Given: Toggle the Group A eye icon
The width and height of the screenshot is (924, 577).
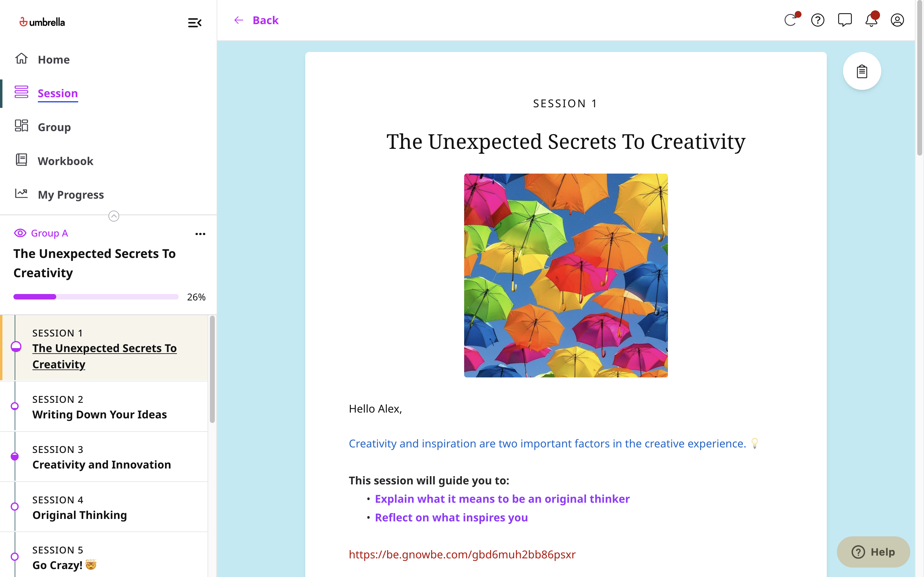Looking at the screenshot, I should (20, 233).
